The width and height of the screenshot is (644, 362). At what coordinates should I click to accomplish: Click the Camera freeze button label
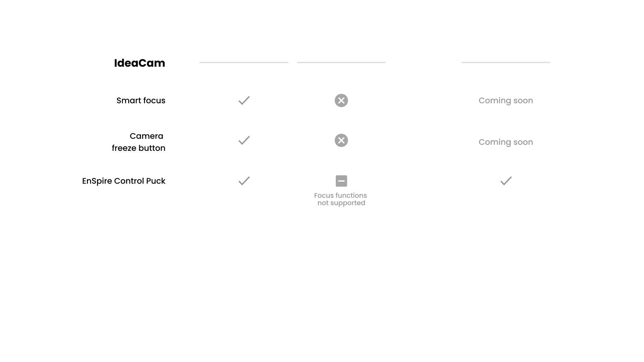139,142
